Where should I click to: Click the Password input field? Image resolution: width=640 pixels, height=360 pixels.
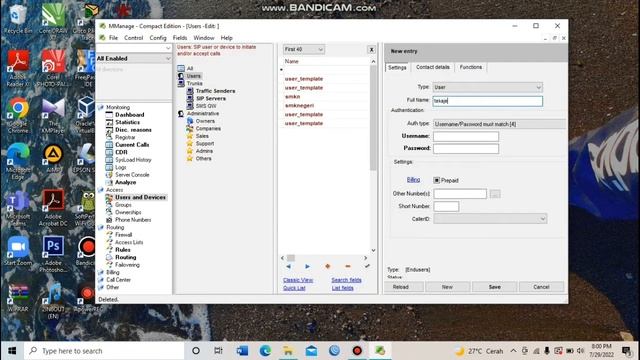click(x=466, y=149)
